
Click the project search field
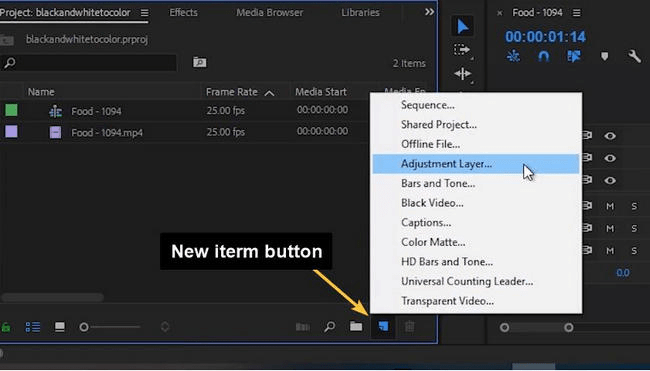[88, 63]
